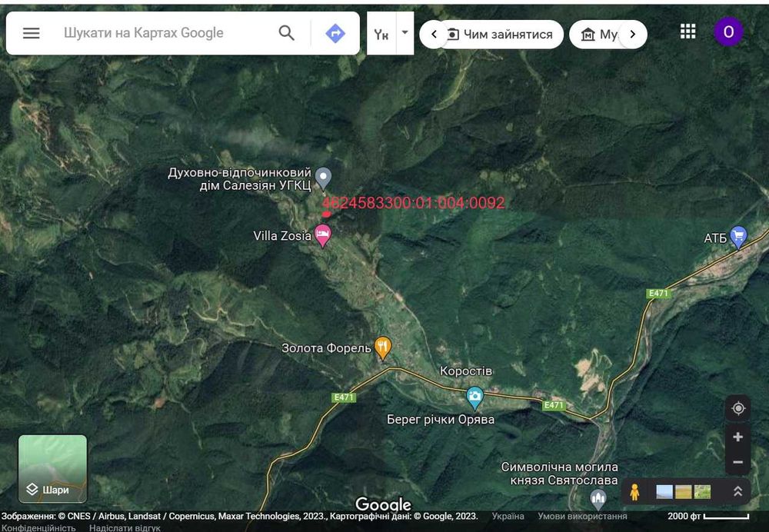Image resolution: width=769 pixels, height=532 pixels.
Task: Open the Умови використання link
Action: click(x=582, y=516)
